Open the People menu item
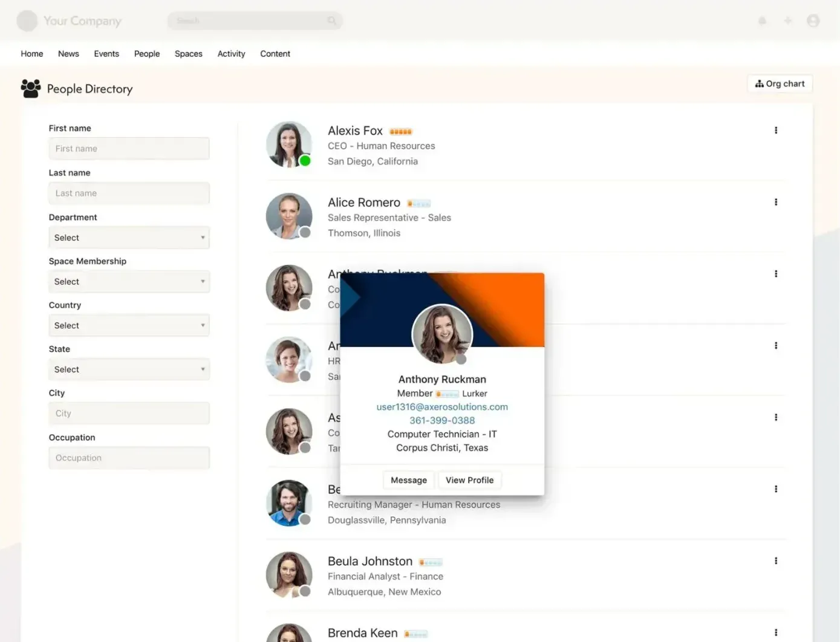This screenshot has height=642, width=840. tap(147, 54)
